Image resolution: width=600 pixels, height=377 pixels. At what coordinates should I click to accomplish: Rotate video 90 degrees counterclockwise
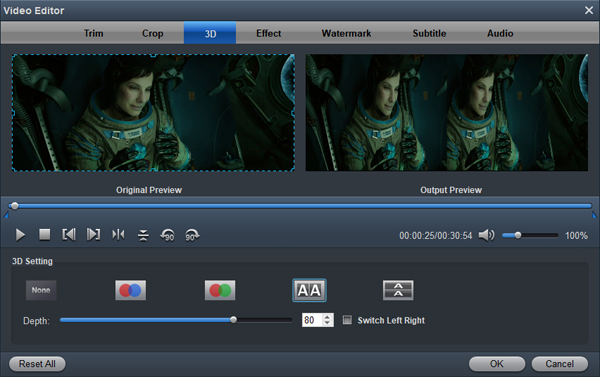tap(168, 235)
